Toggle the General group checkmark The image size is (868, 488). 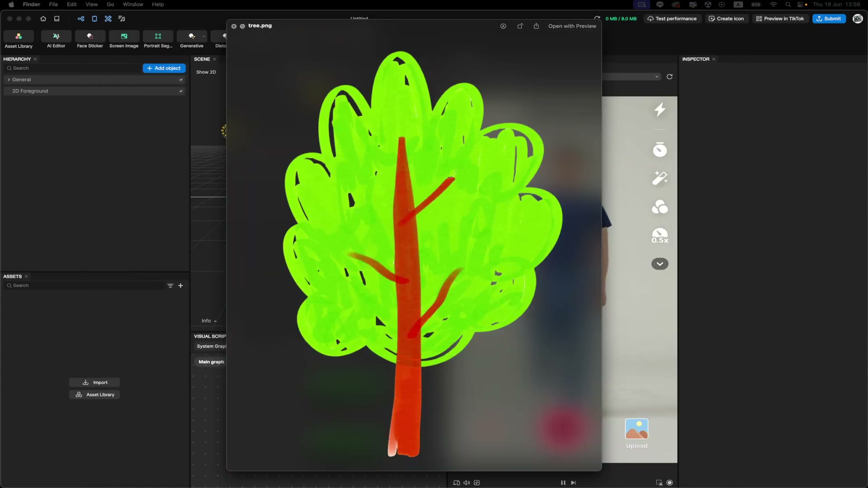click(181, 80)
